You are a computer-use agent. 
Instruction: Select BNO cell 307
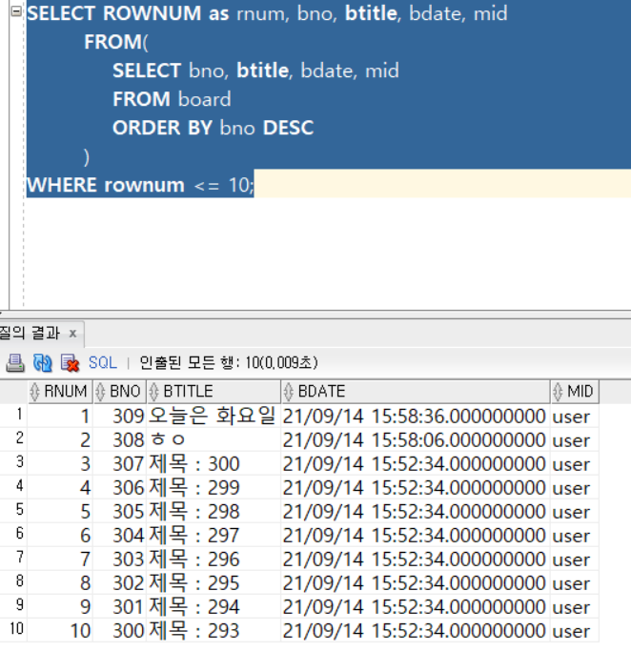(x=119, y=463)
